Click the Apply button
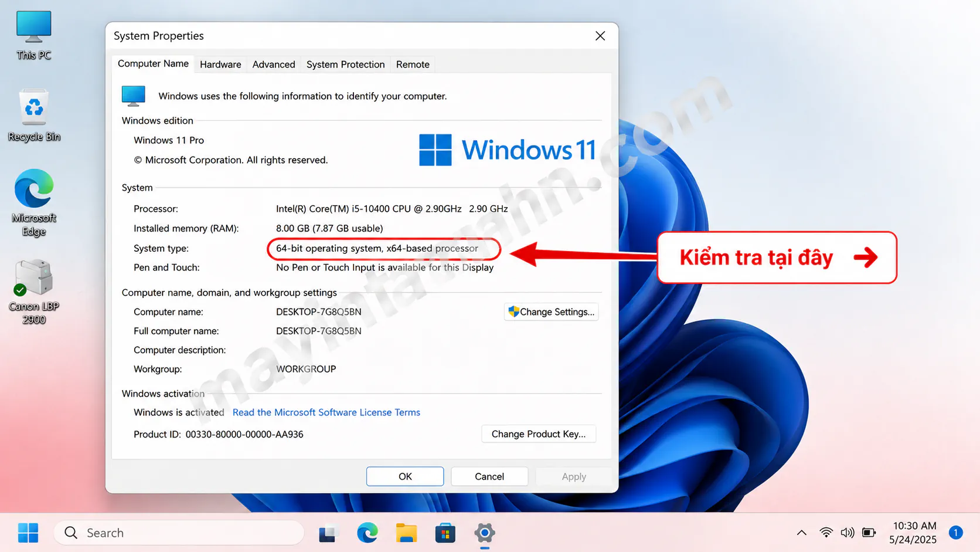The width and height of the screenshot is (980, 552). click(574, 476)
